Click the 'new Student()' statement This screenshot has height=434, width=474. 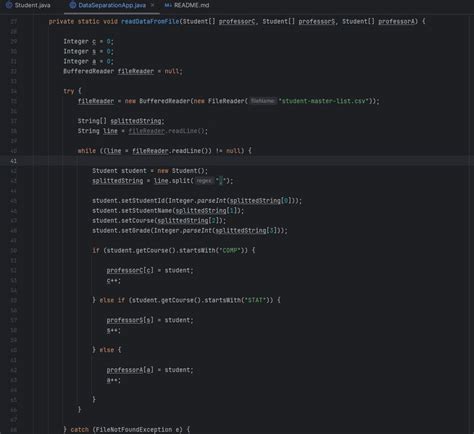150,171
